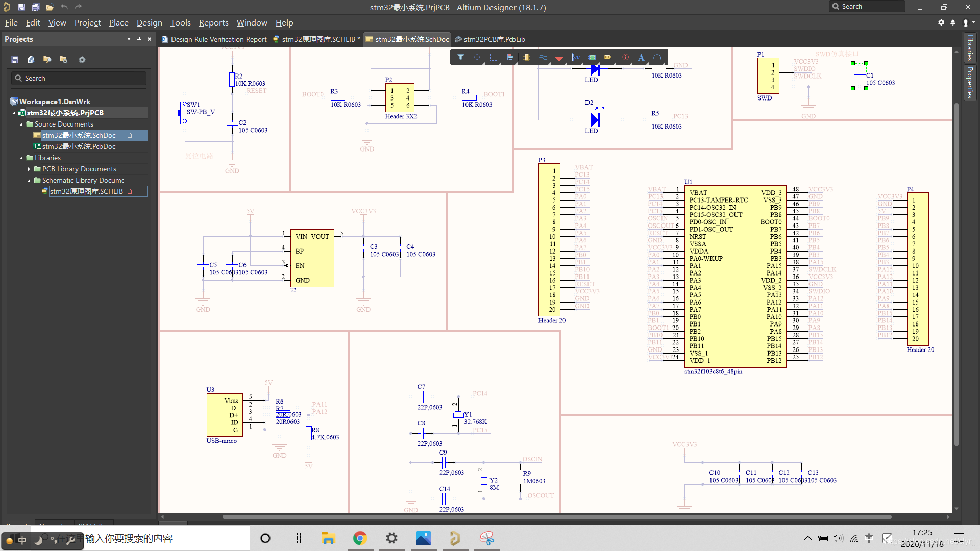This screenshot has height=551, width=980.
Task: Select the GND power port tool
Action: (x=559, y=58)
